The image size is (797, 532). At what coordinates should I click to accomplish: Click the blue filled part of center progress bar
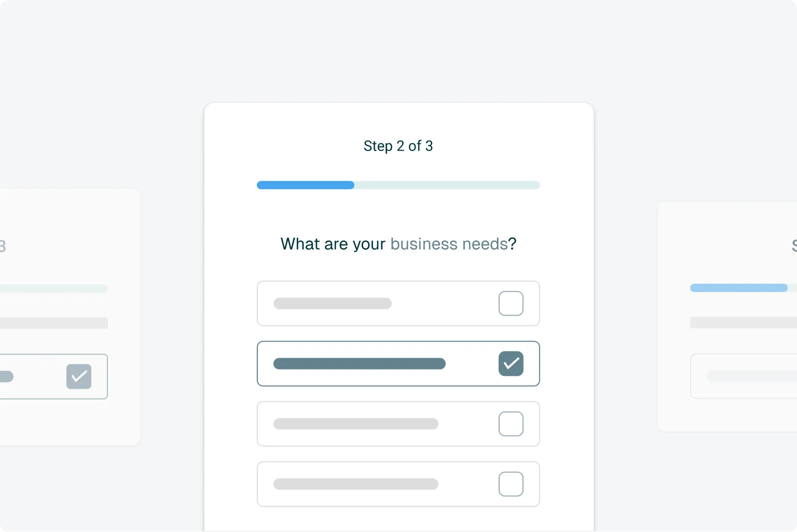pyautogui.click(x=305, y=185)
